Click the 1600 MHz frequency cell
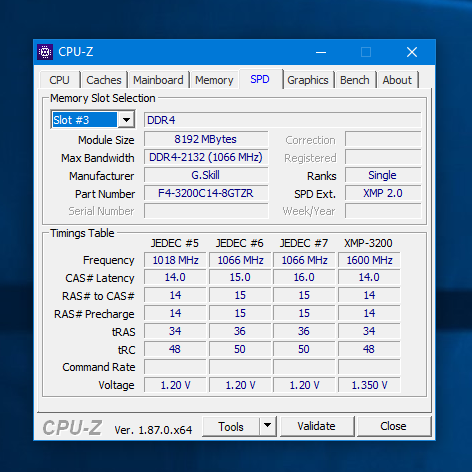The width and height of the screenshot is (472, 472). (369, 260)
